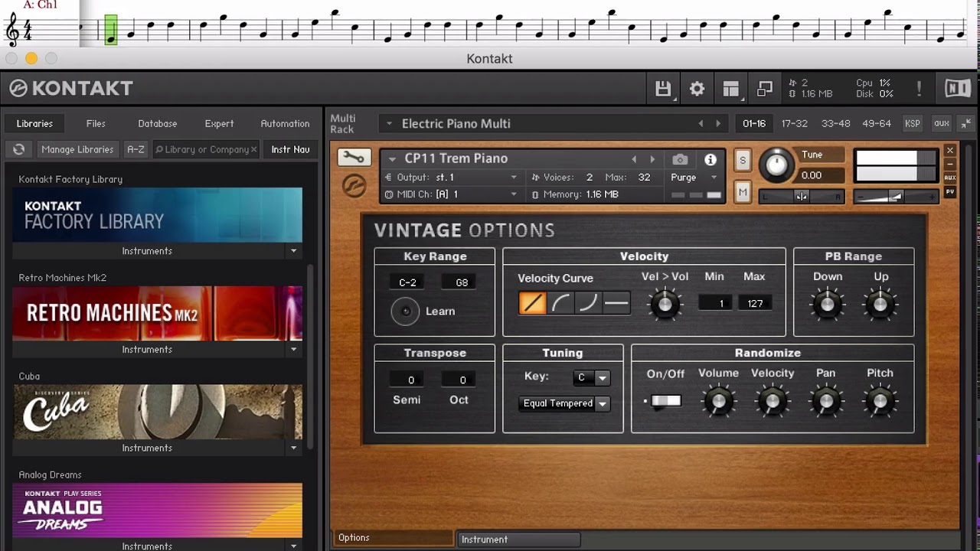Click the camera snapshot view icon

point(680,159)
